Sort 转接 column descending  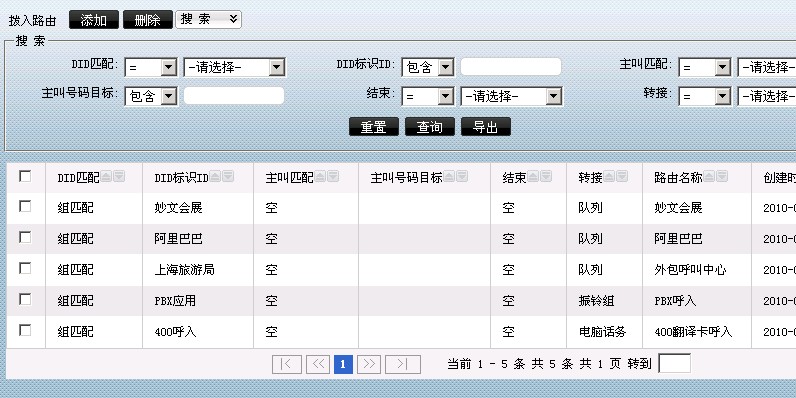tap(622, 177)
